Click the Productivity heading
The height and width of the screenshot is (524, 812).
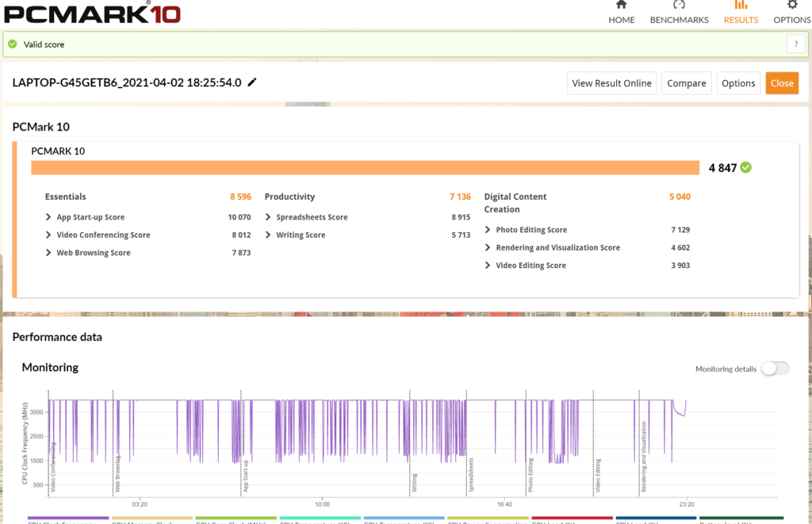[x=289, y=197]
